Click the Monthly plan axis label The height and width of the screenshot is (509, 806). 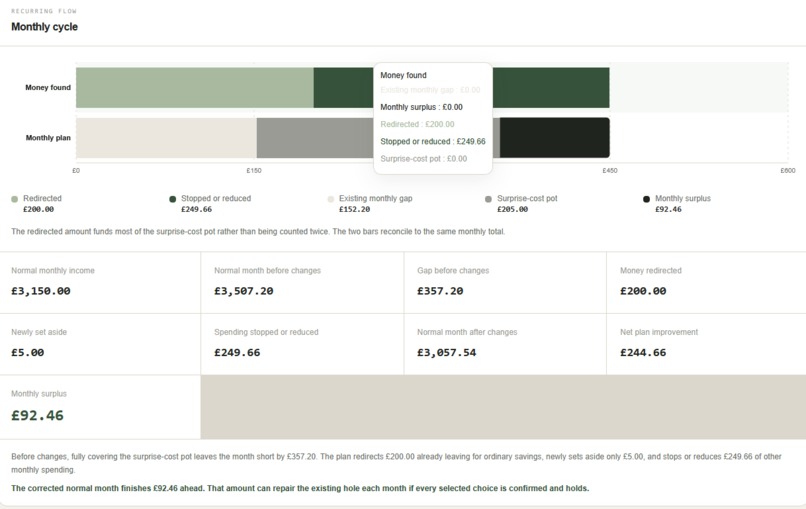(x=48, y=138)
